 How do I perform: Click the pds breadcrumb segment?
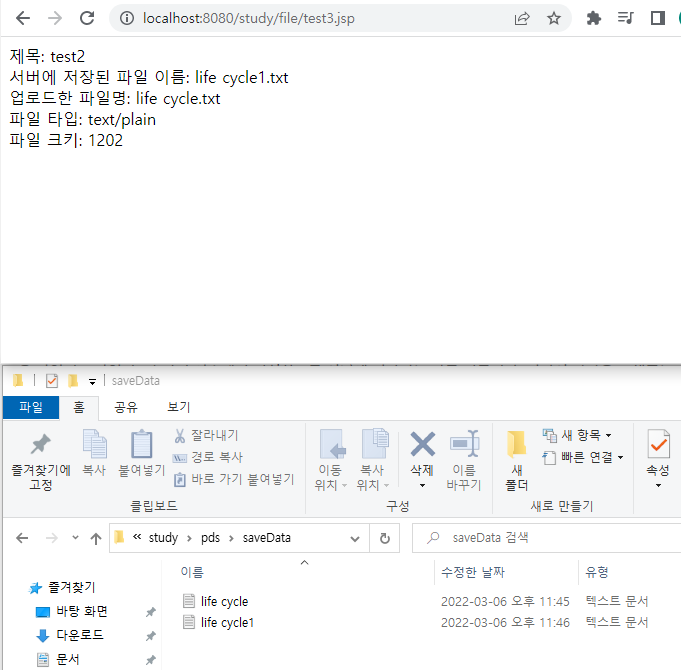pos(210,538)
